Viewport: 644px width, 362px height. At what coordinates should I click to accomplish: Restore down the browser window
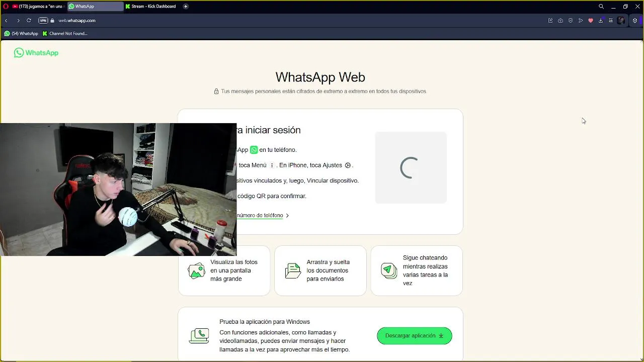click(x=625, y=7)
